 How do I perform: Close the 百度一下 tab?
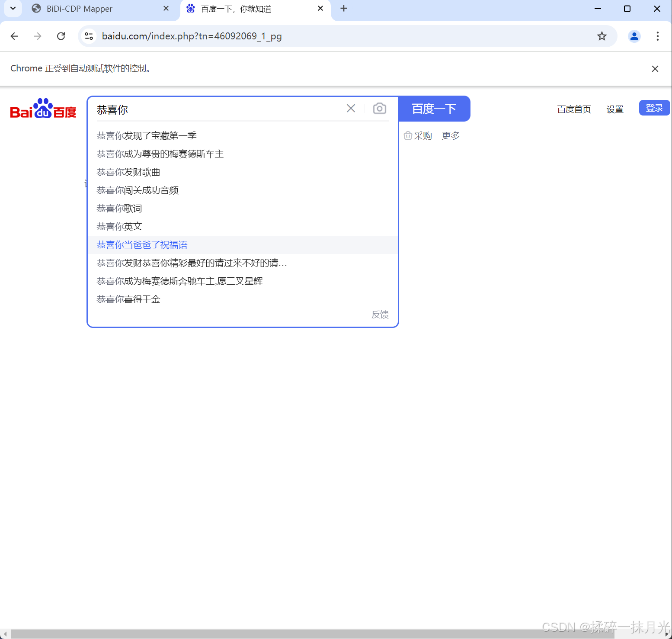[x=320, y=8]
